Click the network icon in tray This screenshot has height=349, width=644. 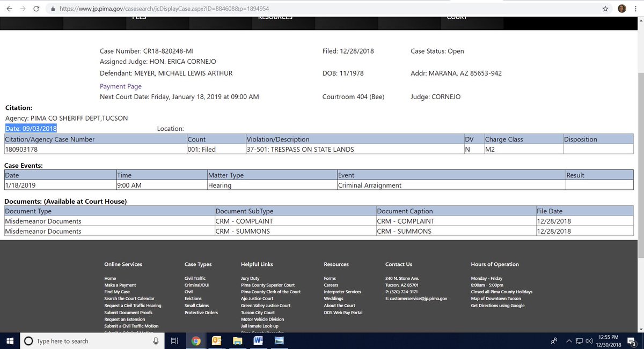pyautogui.click(x=579, y=341)
